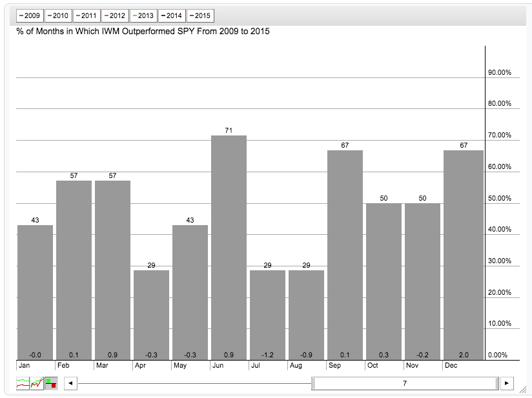Click the October bar showing 50

pyautogui.click(x=384, y=282)
